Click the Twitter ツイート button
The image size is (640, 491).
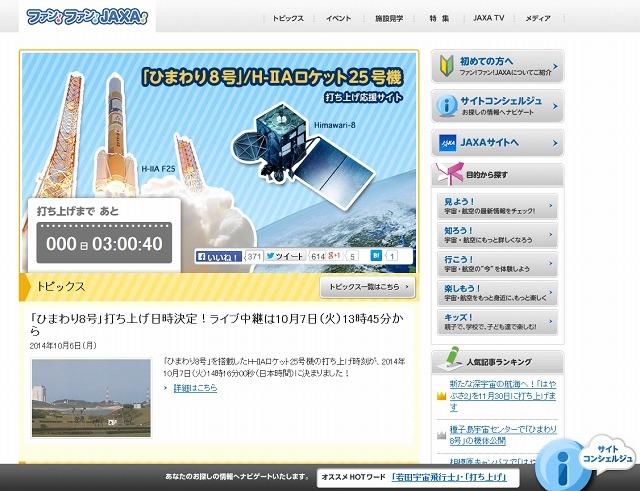click(x=285, y=256)
